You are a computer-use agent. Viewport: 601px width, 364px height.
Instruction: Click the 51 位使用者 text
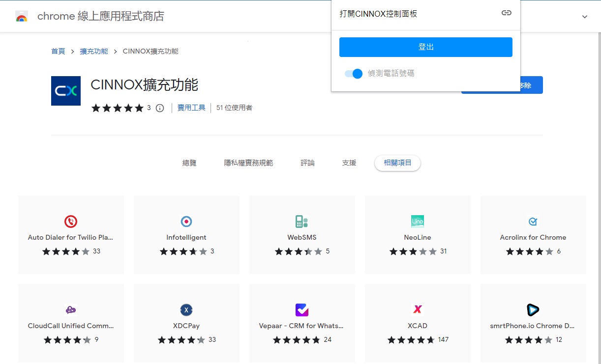234,108
